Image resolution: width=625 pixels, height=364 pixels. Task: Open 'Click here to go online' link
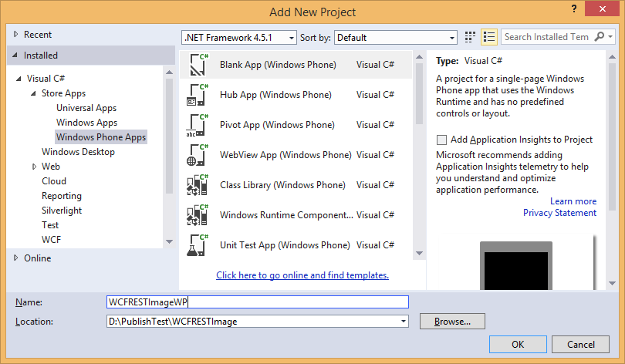(x=302, y=275)
